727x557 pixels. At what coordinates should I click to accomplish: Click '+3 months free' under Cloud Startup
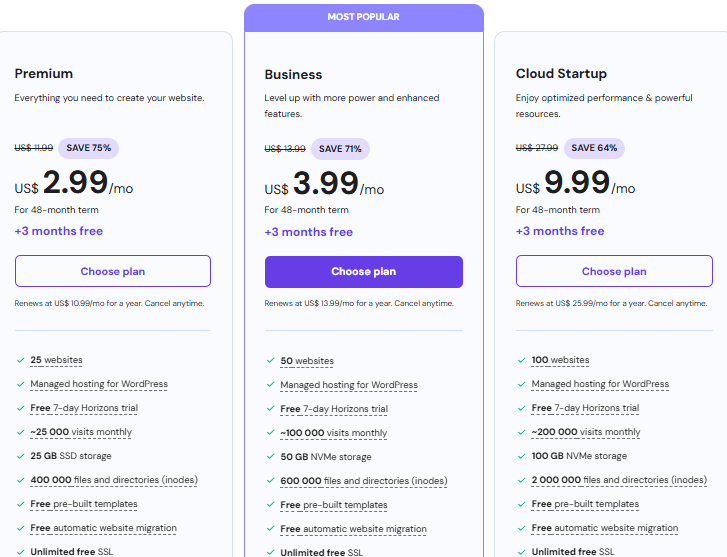pos(560,231)
